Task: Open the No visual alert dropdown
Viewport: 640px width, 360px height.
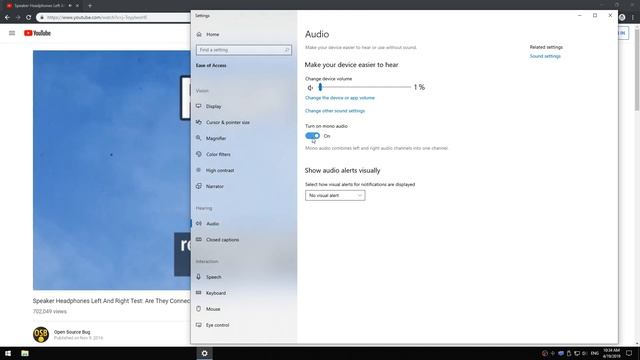Action: point(335,196)
